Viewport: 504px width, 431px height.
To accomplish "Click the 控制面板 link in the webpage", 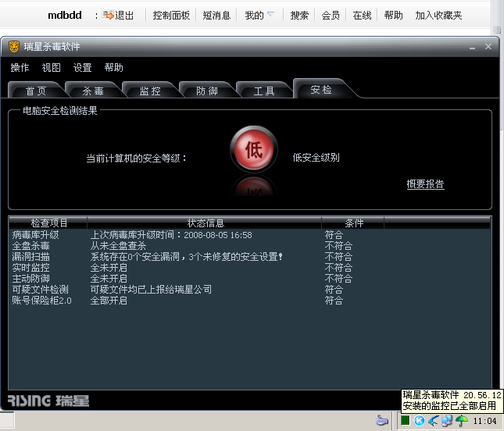I will (x=171, y=15).
